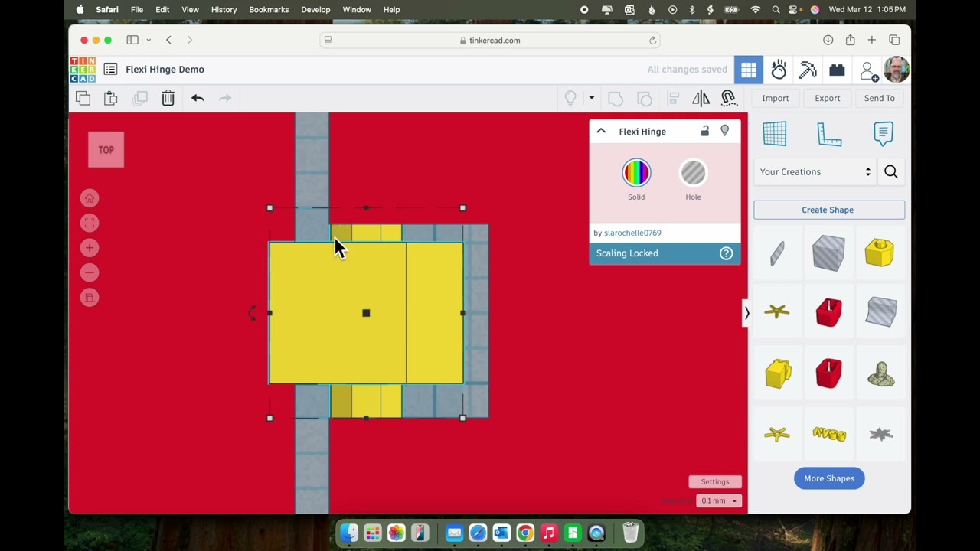
Task: Open Google Chrome from the Dock
Action: coord(525,533)
